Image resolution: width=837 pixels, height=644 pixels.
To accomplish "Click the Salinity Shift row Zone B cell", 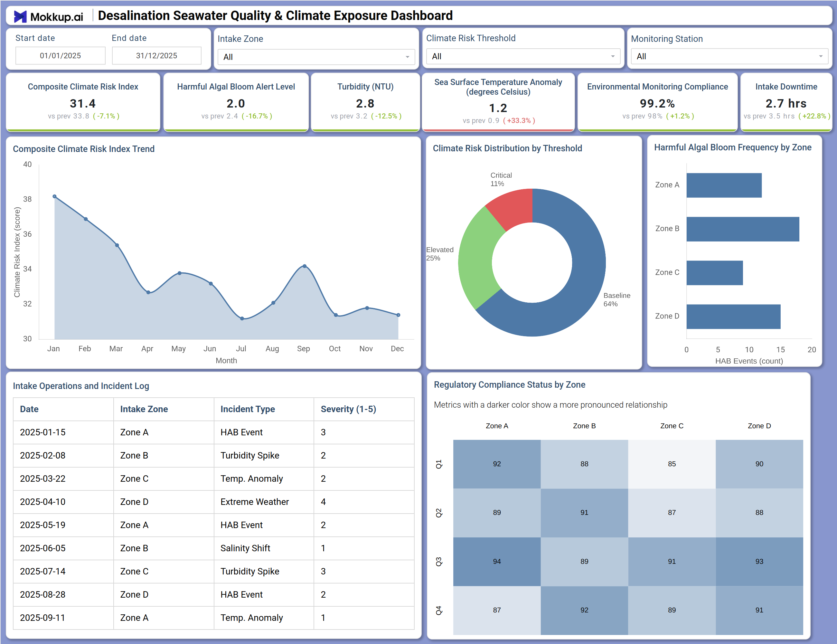I will 164,548.
